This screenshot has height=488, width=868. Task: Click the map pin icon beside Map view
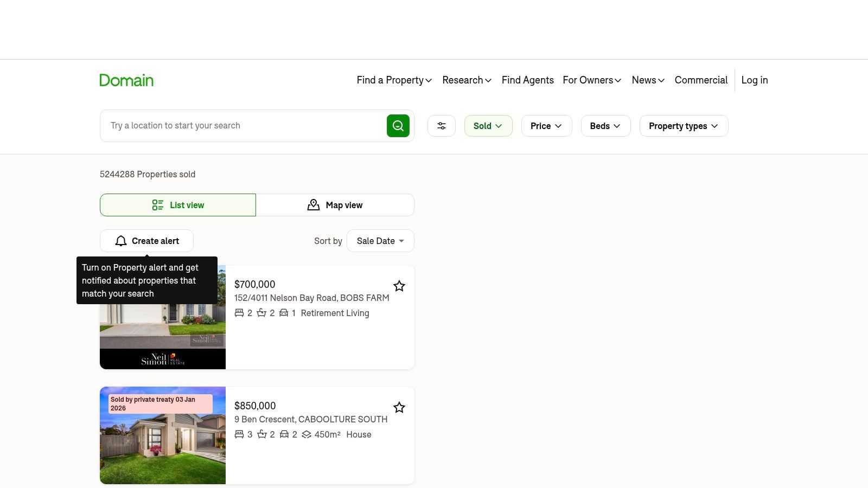click(314, 204)
